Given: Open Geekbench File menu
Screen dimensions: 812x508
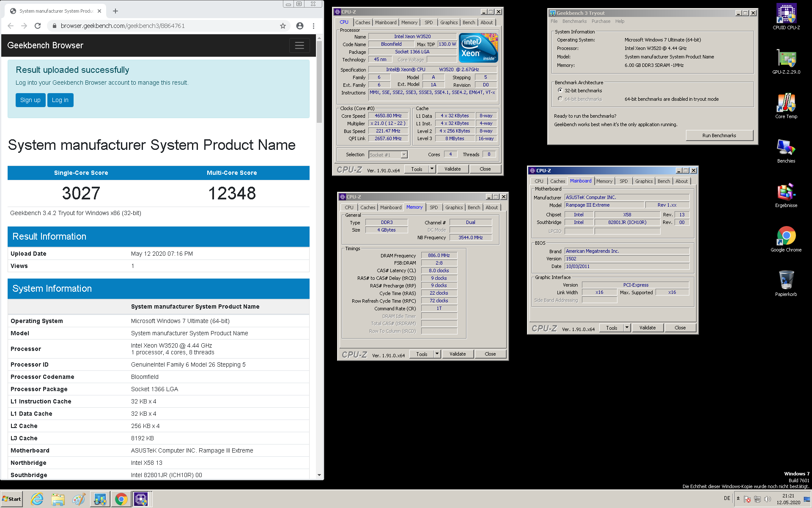Looking at the screenshot, I should [x=554, y=21].
